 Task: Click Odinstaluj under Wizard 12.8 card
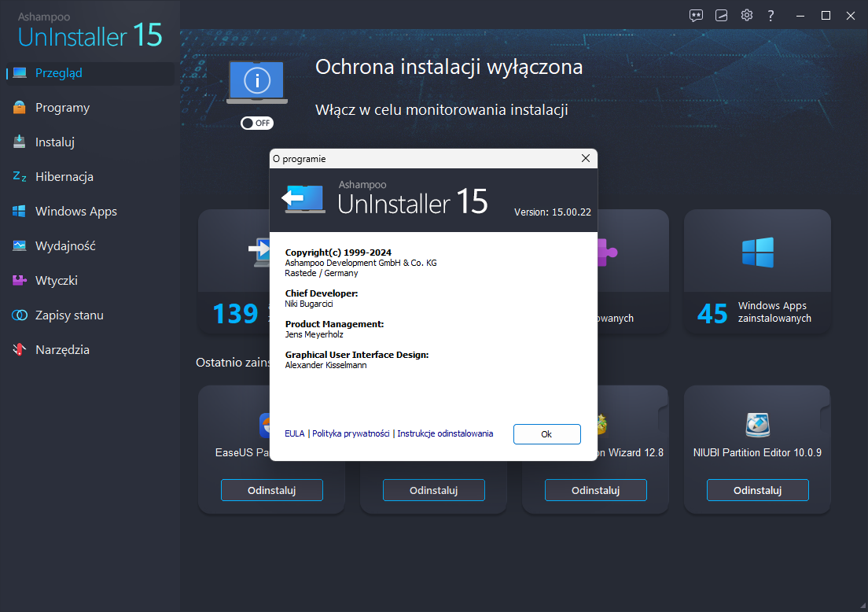[596, 490]
